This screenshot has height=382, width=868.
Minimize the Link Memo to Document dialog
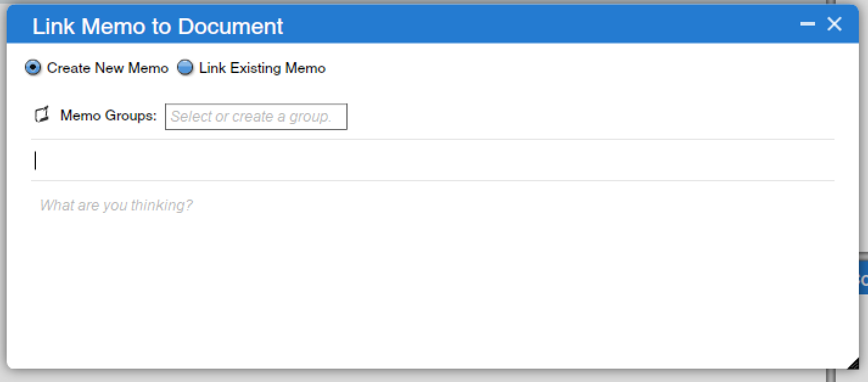[x=808, y=24]
